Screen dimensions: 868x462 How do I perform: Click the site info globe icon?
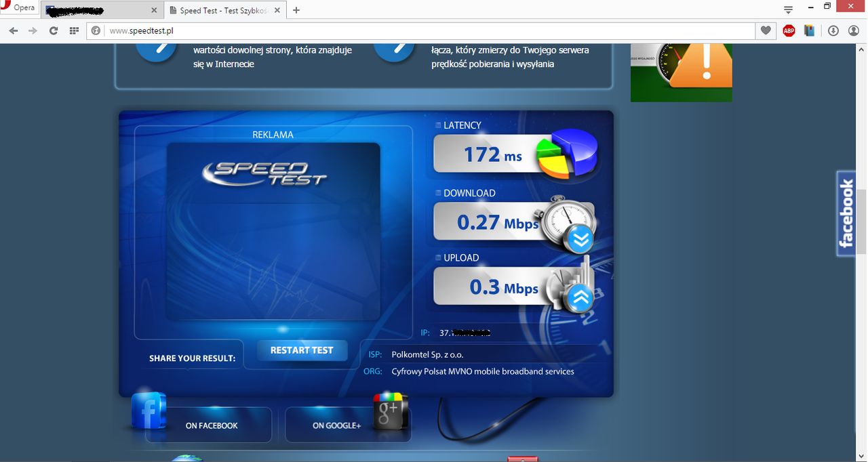[96, 30]
